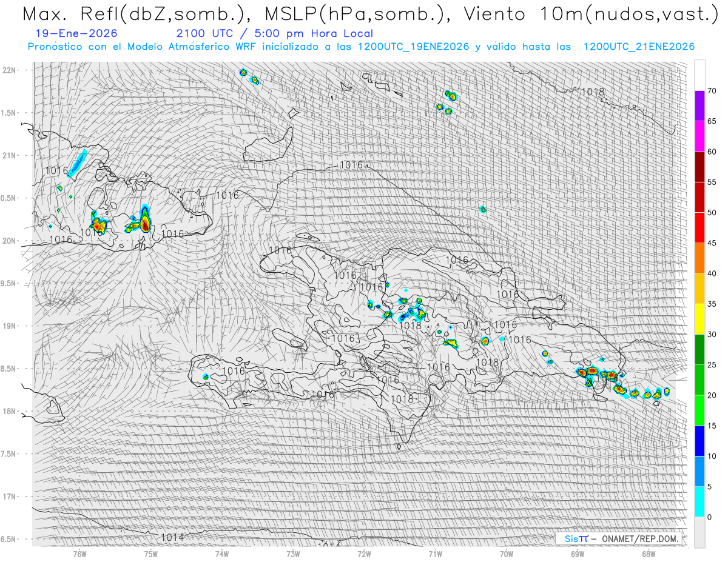Click the colorbar value label '70'
728x562 pixels.
click(x=712, y=91)
